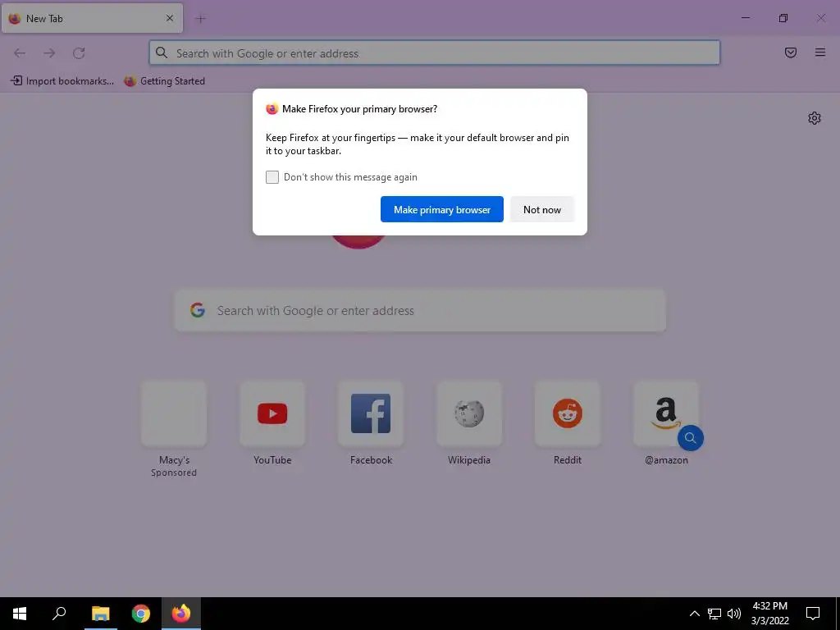Launch Google Chrome from taskbar

[141, 614]
